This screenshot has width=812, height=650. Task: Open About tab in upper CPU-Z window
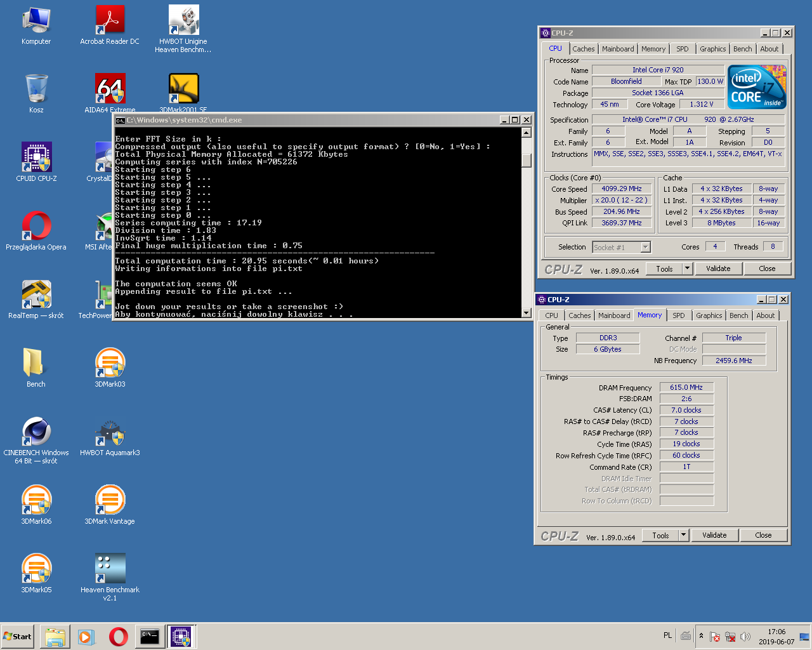(769, 49)
